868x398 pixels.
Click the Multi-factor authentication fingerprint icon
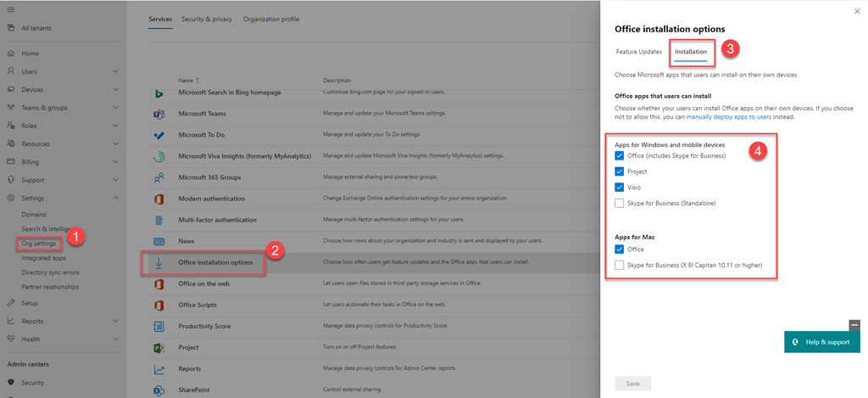point(159,220)
